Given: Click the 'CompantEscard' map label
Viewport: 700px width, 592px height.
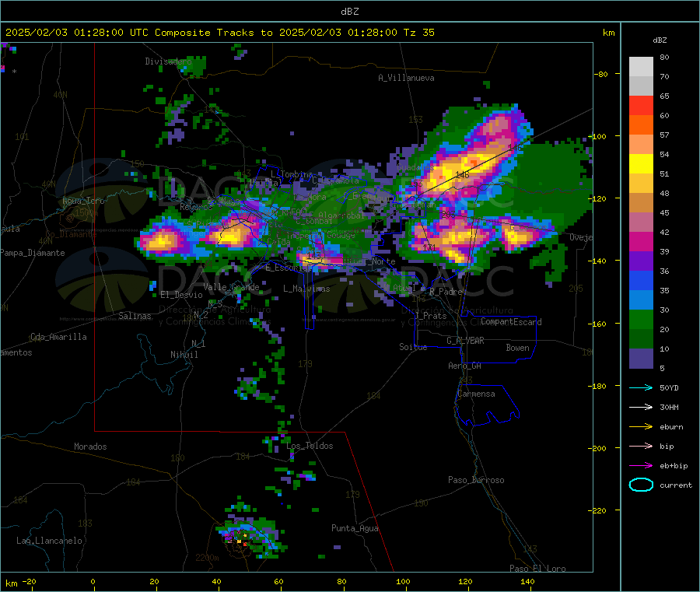Looking at the screenshot, I should click(x=511, y=322).
